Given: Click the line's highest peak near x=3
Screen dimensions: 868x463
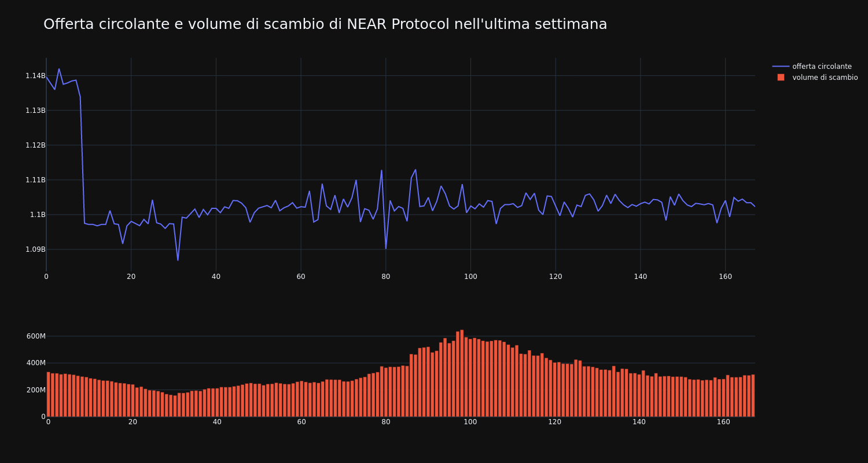Looking at the screenshot, I should pos(59,69).
